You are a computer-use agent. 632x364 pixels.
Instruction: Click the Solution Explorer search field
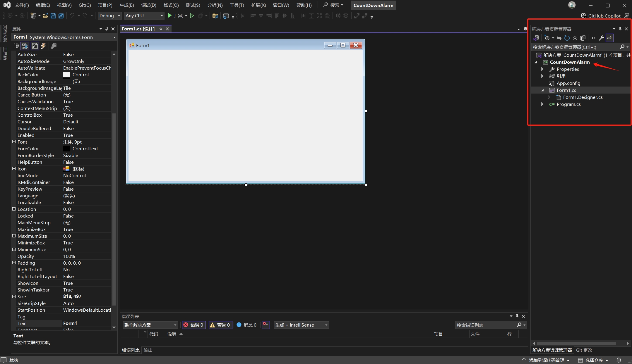[574, 47]
